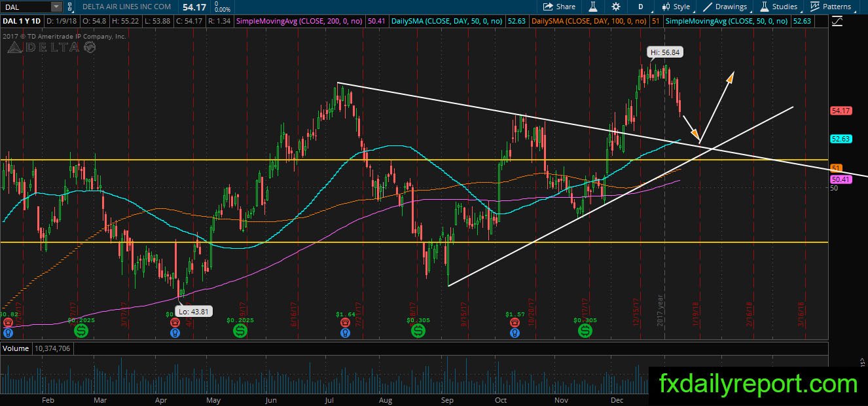Click lightbulb icon under $0.82 earnings
The width and height of the screenshot is (868, 406).
[x=8, y=333]
